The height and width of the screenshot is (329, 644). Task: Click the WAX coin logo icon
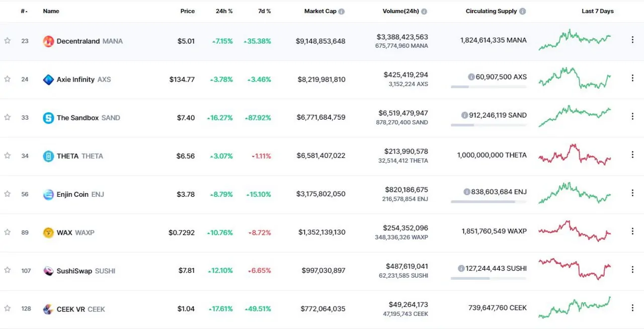[48, 232]
